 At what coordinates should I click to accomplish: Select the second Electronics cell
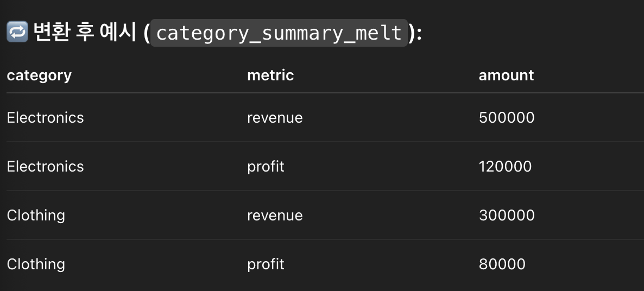(x=45, y=167)
